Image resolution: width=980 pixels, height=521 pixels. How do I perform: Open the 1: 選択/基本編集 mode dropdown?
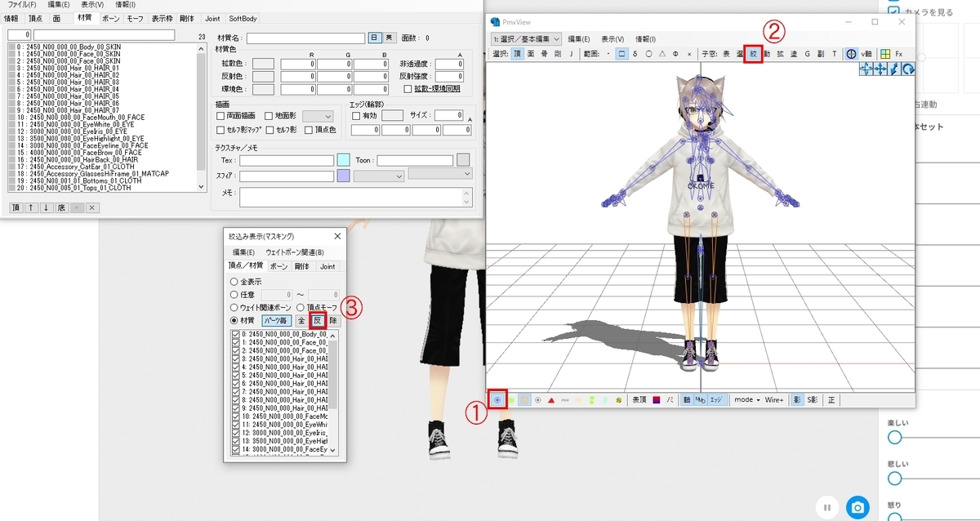[x=527, y=38]
